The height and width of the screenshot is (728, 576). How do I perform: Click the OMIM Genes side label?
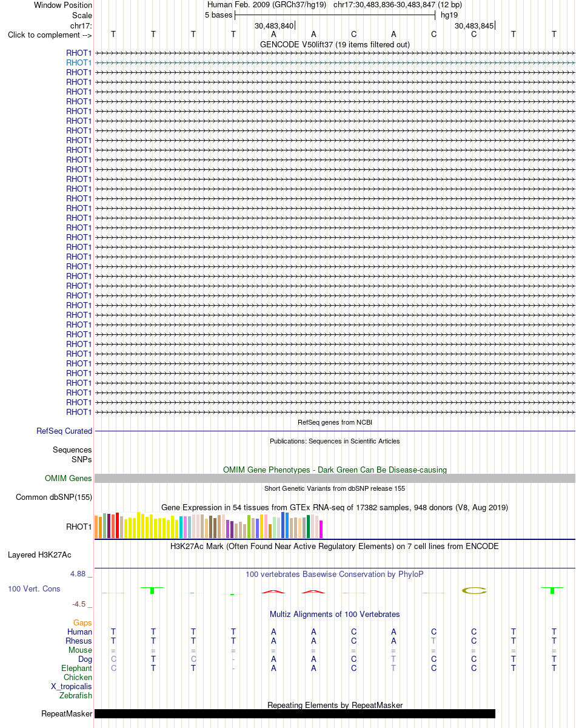[69, 479]
